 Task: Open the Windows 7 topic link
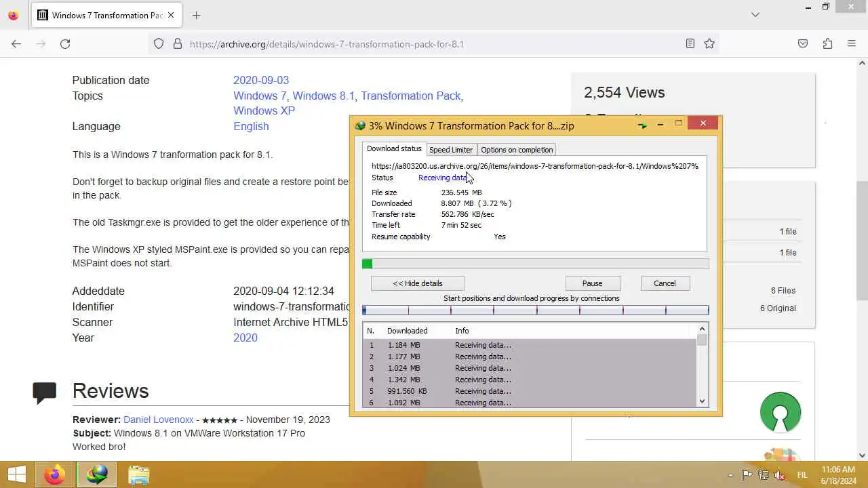tap(260, 96)
